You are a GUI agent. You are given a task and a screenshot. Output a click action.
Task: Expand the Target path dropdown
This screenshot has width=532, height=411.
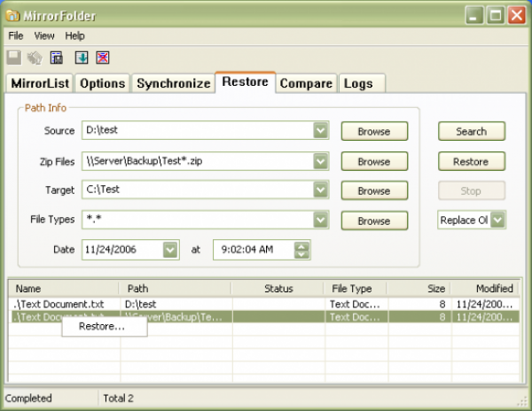321,190
